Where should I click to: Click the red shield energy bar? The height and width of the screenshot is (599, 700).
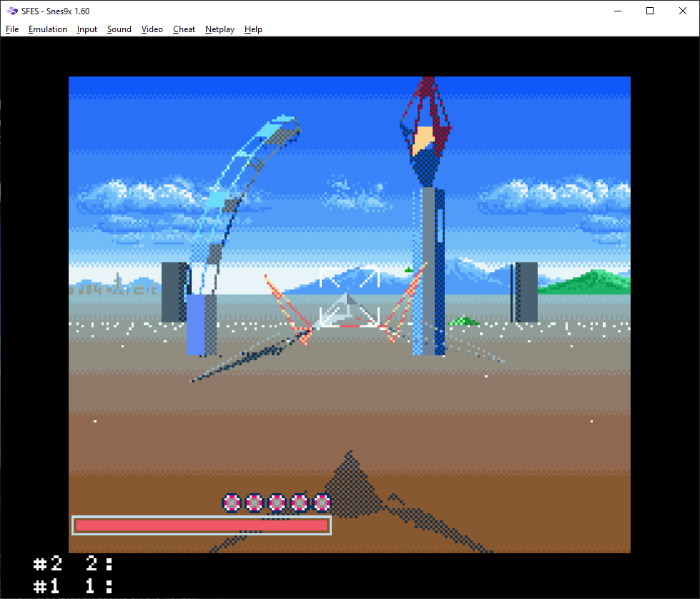[x=202, y=525]
